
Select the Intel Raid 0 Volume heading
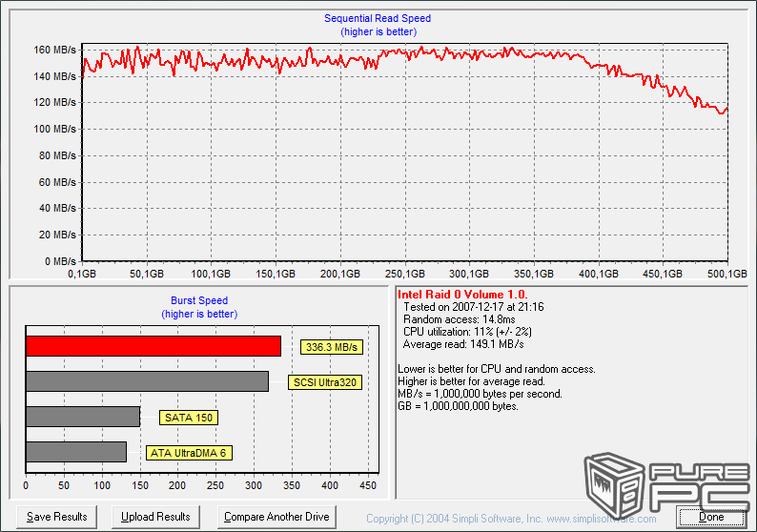(462, 295)
